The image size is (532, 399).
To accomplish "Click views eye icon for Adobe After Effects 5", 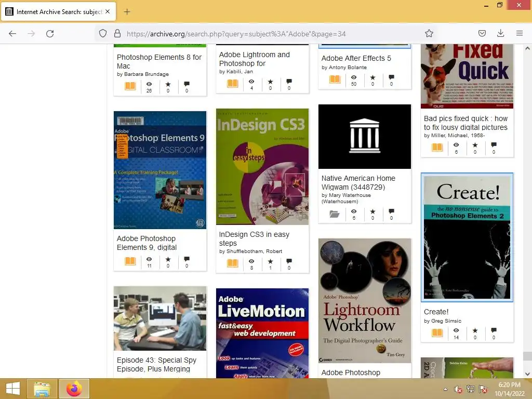I will click(x=353, y=77).
